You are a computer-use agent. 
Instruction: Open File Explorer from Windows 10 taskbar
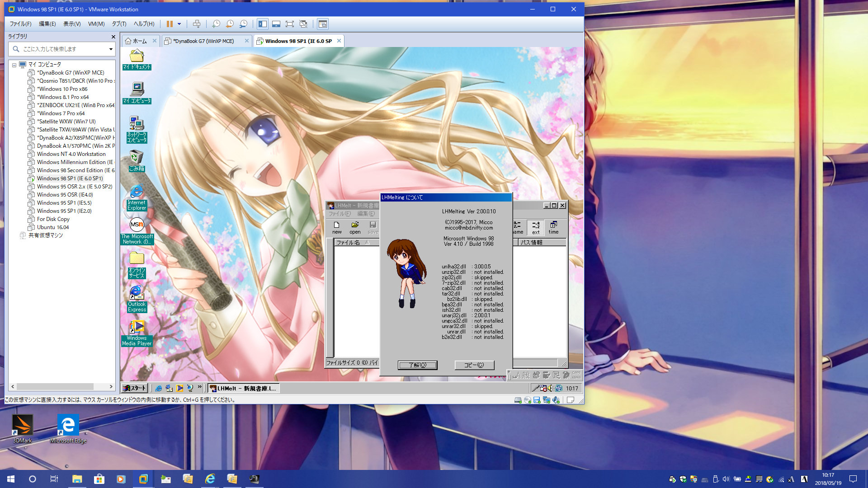coord(77,479)
